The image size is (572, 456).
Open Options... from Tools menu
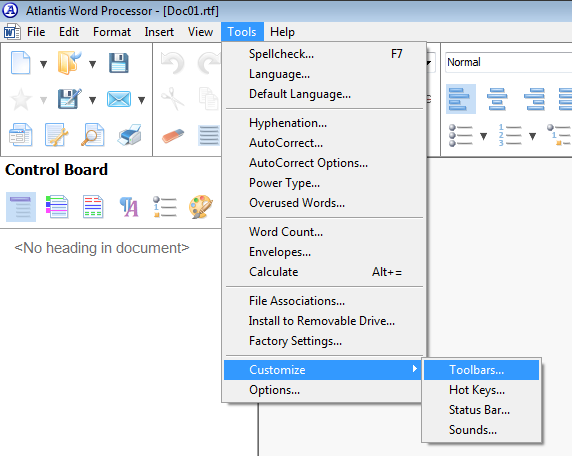(x=323, y=390)
